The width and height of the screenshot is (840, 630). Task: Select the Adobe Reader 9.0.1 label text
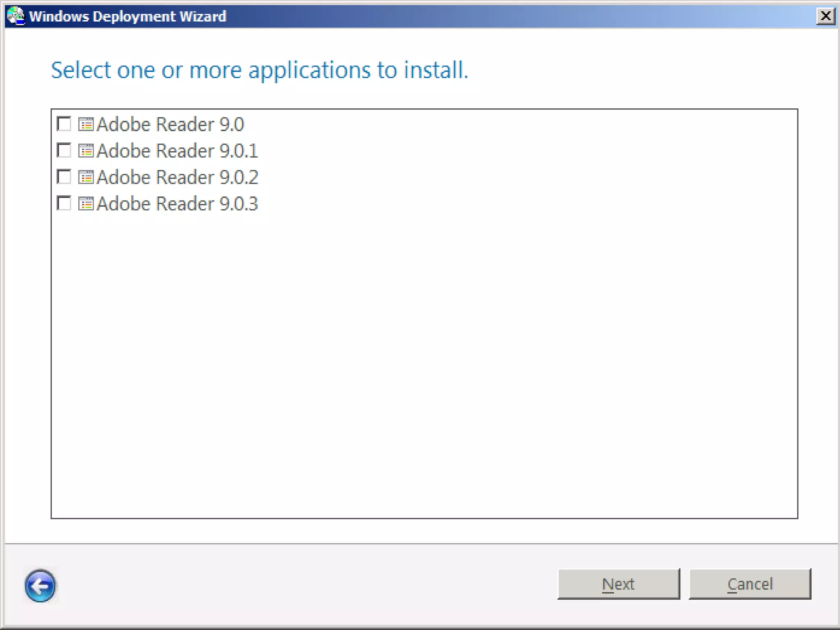coord(177,151)
